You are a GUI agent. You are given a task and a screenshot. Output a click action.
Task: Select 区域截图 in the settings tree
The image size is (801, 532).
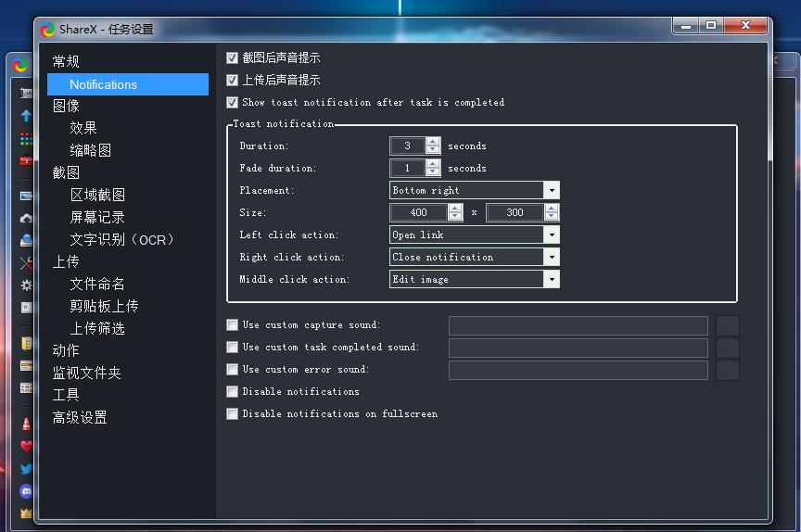tap(97, 195)
